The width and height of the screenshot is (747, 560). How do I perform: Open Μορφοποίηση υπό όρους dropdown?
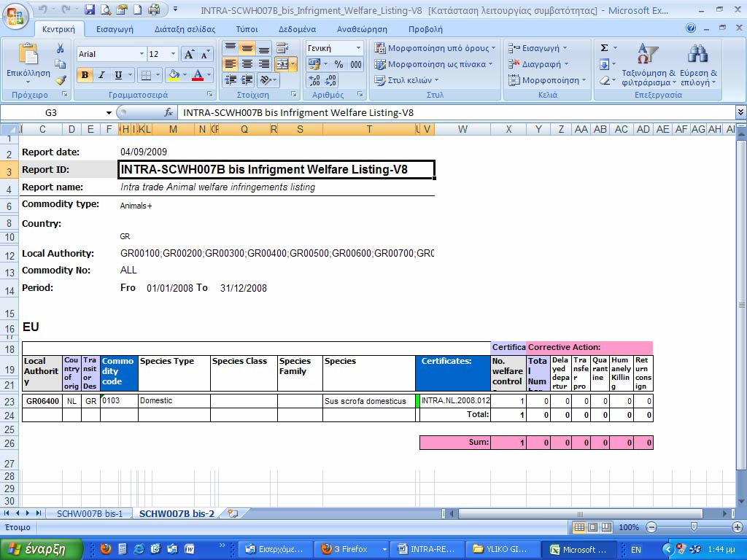click(x=435, y=47)
